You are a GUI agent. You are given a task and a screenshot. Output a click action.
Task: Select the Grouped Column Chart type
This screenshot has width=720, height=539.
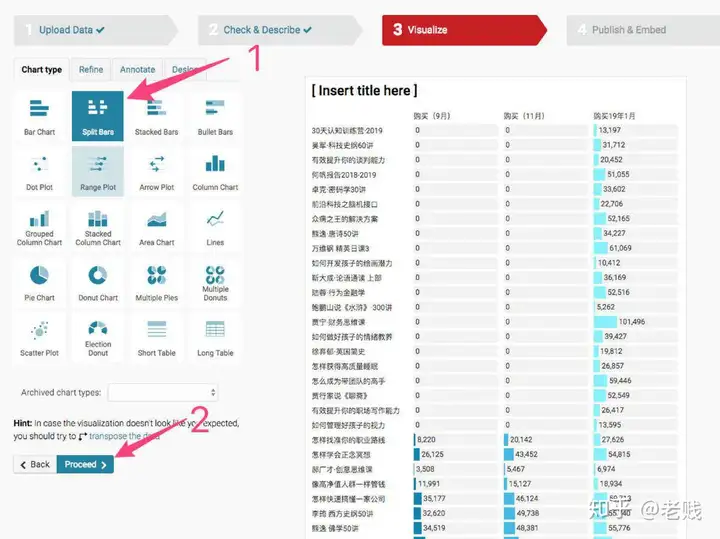click(x=39, y=227)
